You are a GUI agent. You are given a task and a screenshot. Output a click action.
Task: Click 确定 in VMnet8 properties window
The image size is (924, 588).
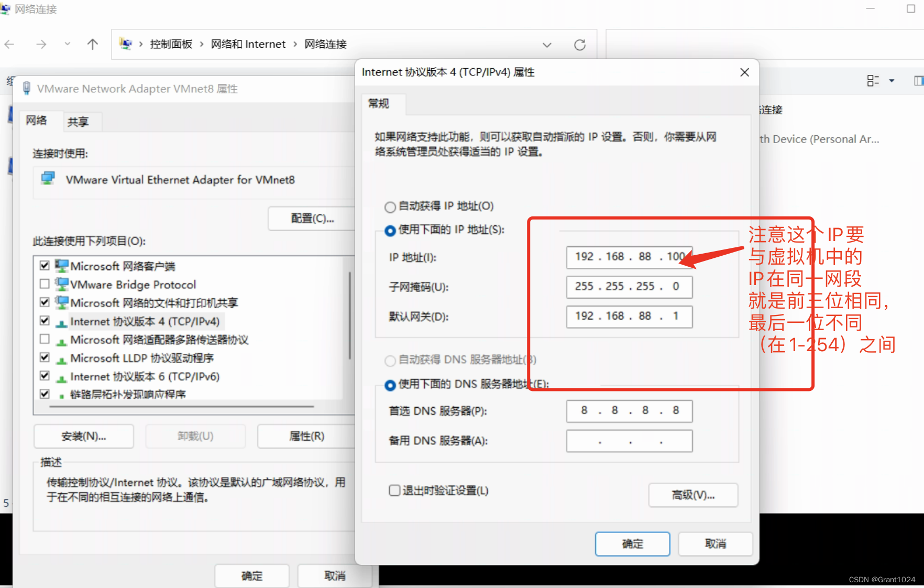252,576
